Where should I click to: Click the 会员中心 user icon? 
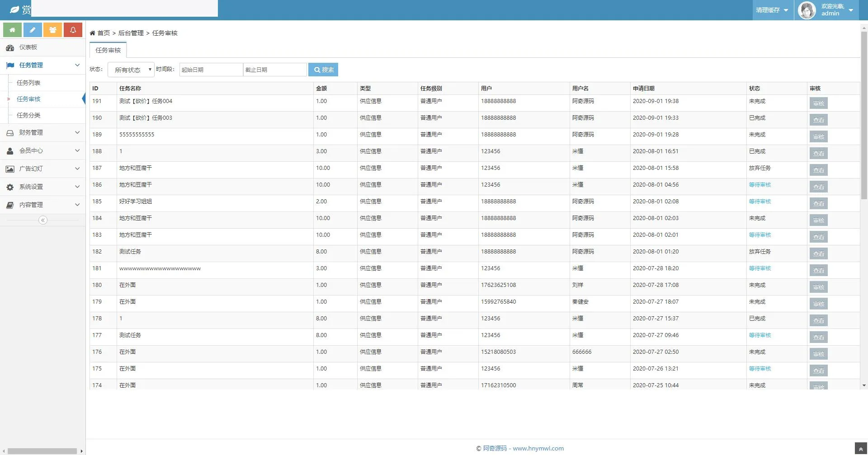pyautogui.click(x=10, y=151)
